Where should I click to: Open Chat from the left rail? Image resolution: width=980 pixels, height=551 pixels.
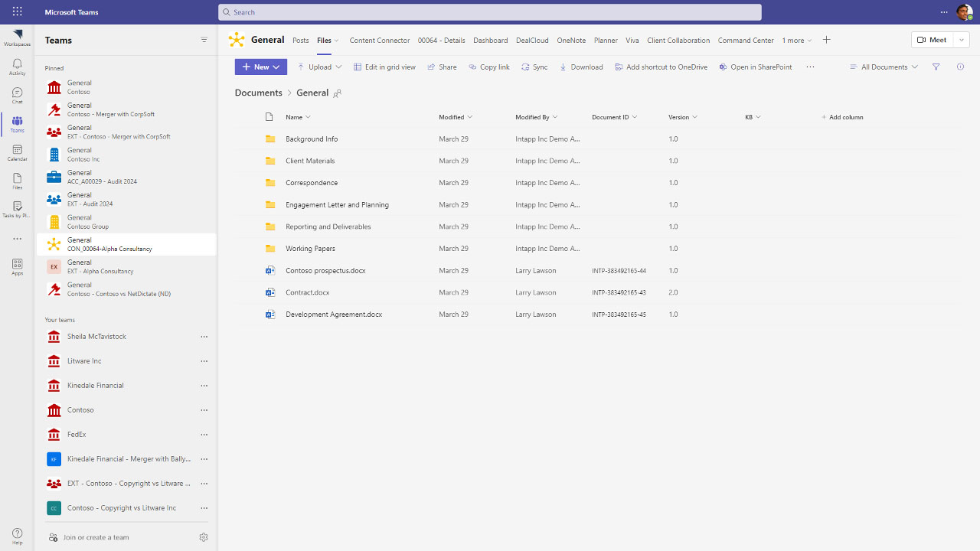17,95
